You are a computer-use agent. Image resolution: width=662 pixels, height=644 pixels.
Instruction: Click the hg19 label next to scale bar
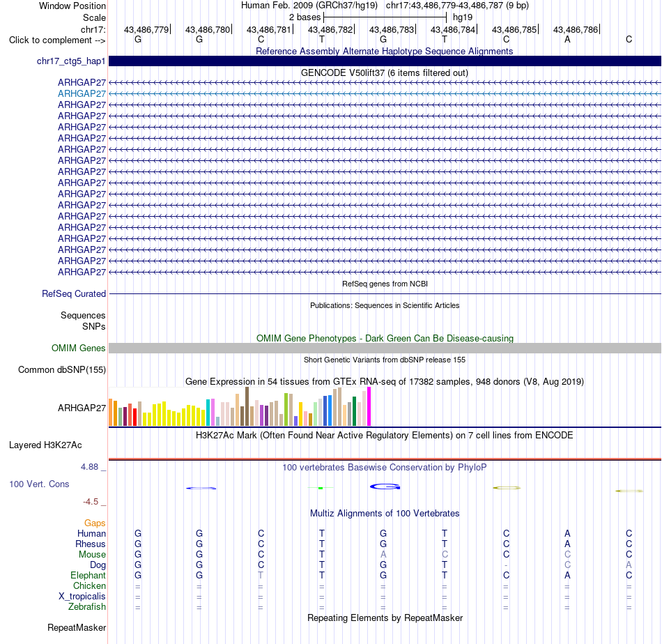click(463, 17)
